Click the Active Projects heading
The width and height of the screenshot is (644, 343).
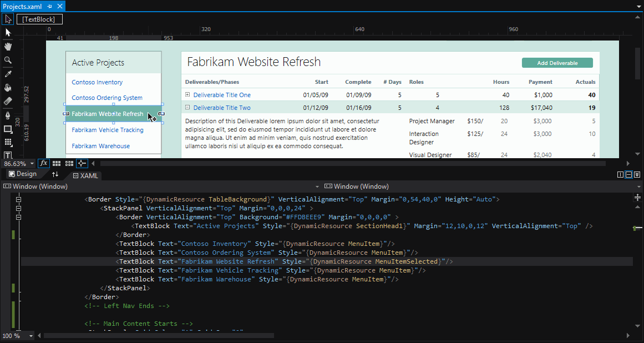point(98,62)
